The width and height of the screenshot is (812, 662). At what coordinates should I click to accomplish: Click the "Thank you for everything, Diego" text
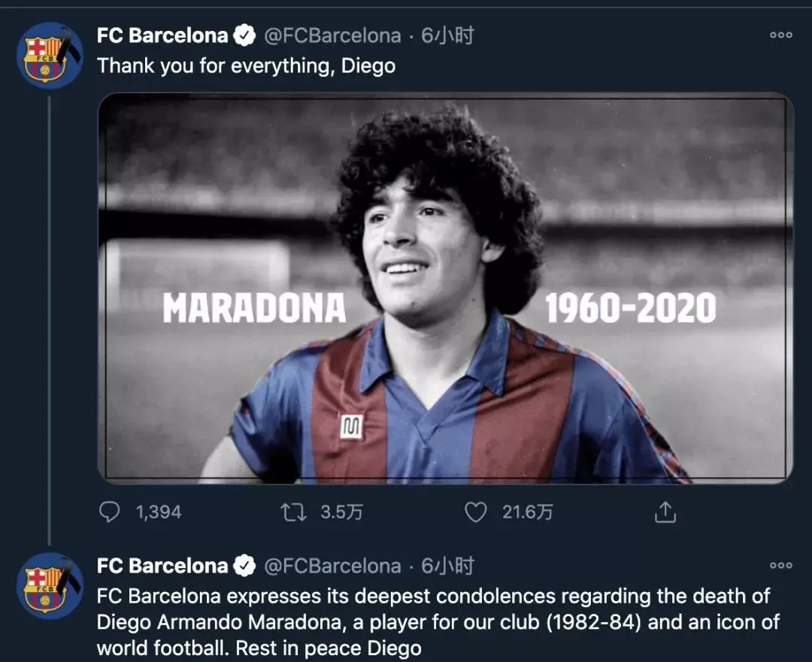pyautogui.click(x=246, y=66)
